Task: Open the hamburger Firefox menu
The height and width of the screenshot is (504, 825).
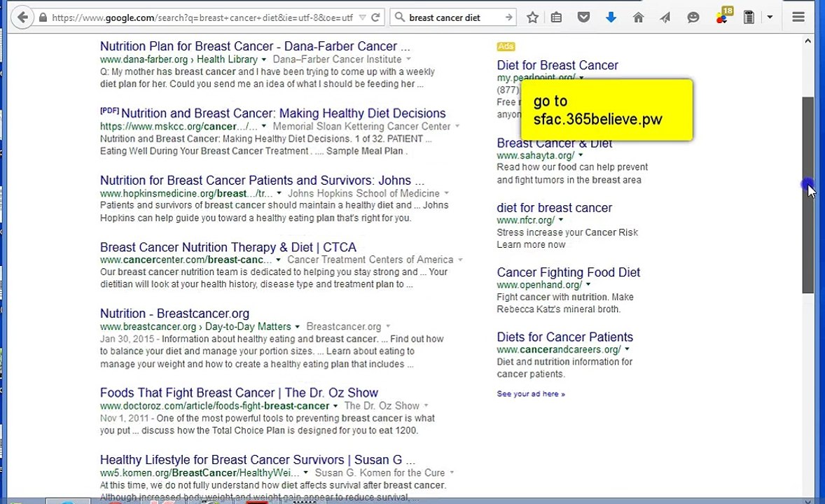Action: point(798,17)
